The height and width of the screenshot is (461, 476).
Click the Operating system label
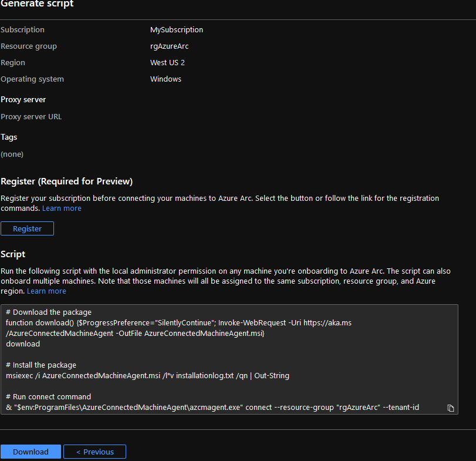(x=32, y=79)
